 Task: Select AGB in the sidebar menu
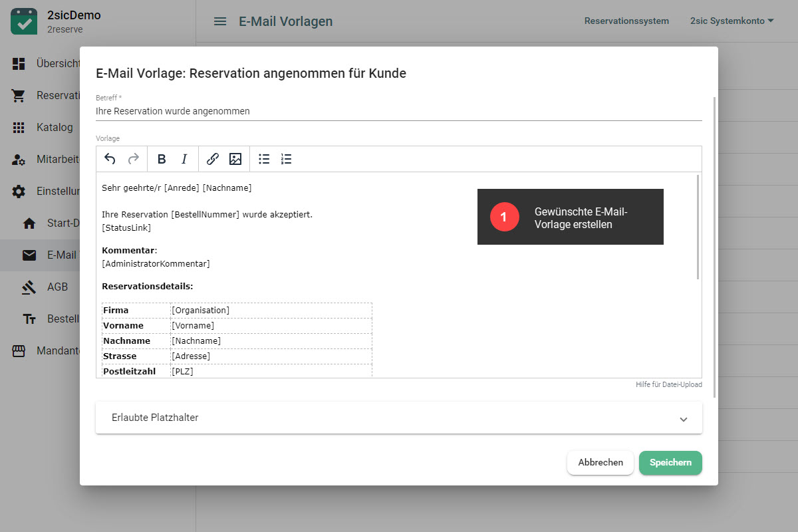click(x=57, y=287)
